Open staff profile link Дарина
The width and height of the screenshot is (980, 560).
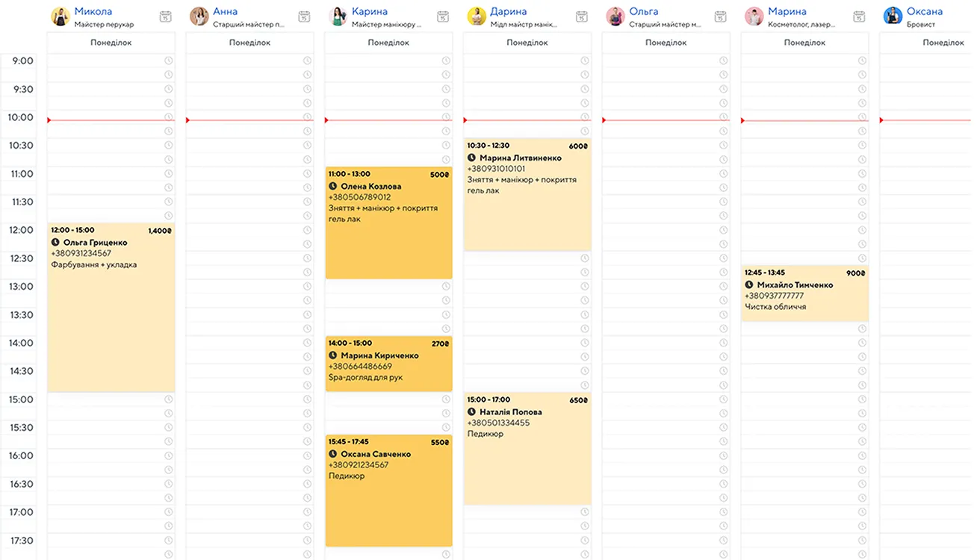point(508,11)
